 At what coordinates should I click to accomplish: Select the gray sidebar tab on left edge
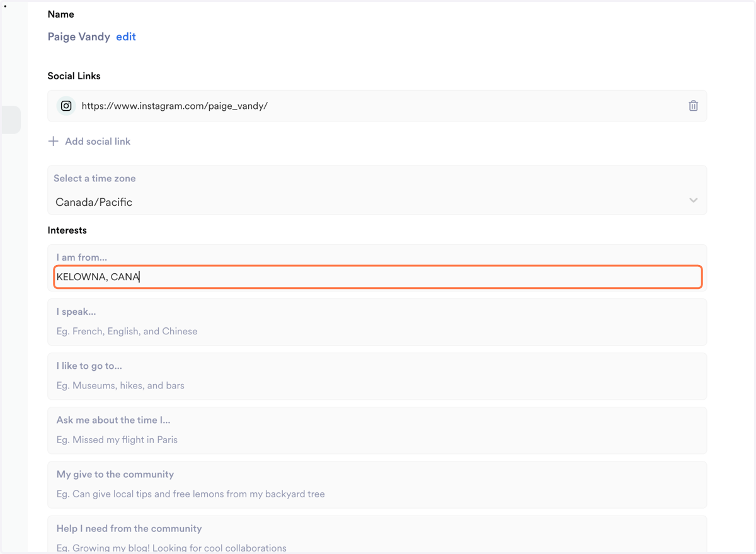coord(11,120)
